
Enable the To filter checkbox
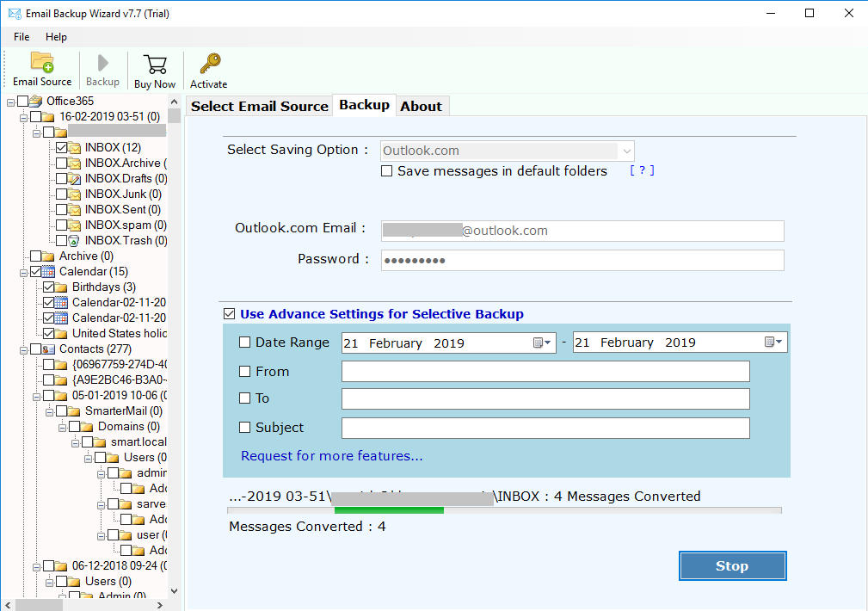[x=244, y=398]
